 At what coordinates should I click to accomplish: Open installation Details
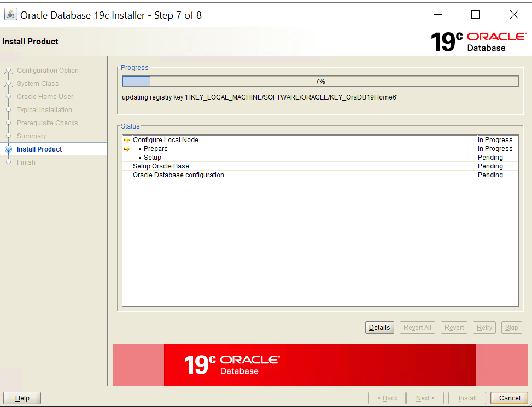pos(379,328)
